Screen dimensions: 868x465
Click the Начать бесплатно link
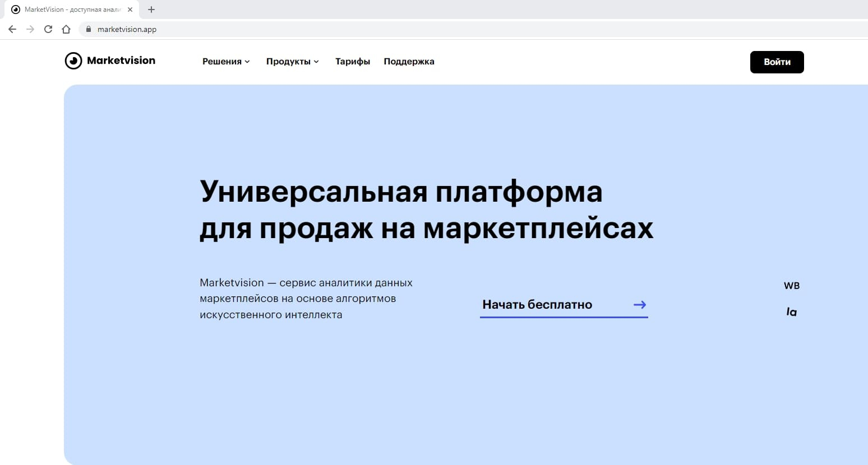pyautogui.click(x=564, y=305)
